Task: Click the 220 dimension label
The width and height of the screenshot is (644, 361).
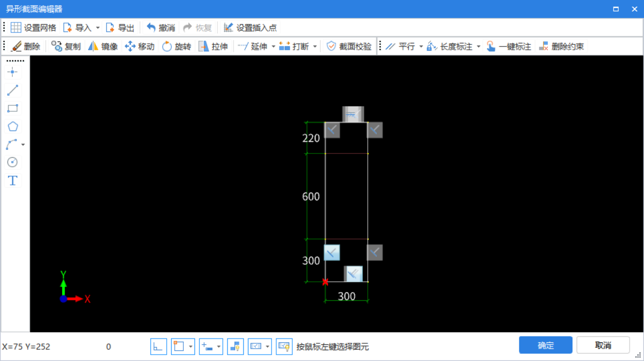Action: pyautogui.click(x=311, y=139)
